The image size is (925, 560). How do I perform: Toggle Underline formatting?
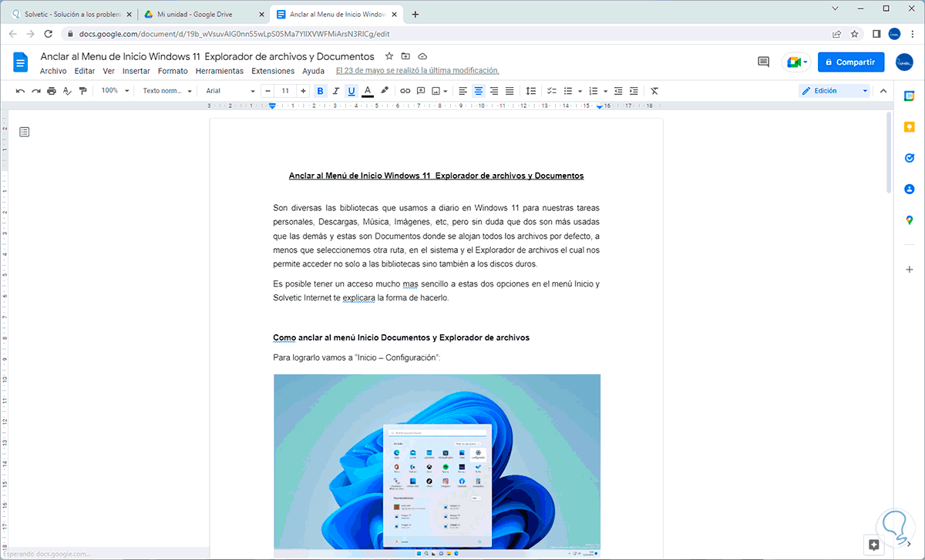pos(351,91)
